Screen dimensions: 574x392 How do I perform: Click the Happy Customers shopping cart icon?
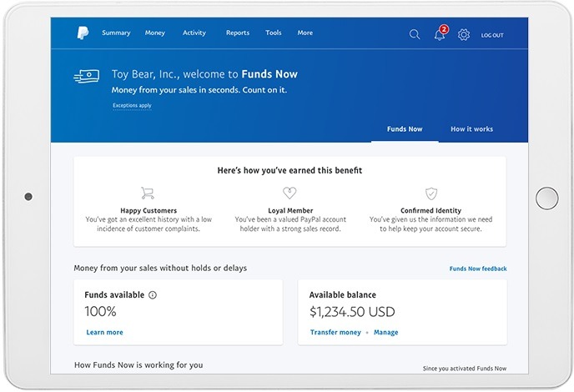pyautogui.click(x=148, y=193)
